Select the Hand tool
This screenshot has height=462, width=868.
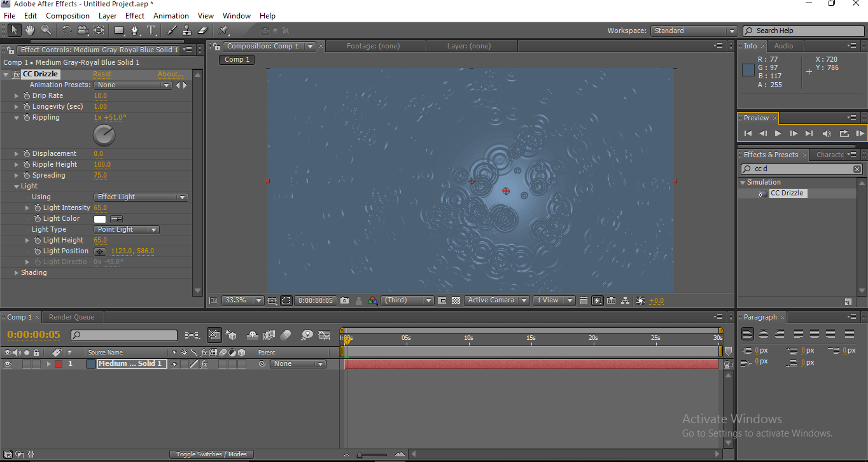(30, 30)
